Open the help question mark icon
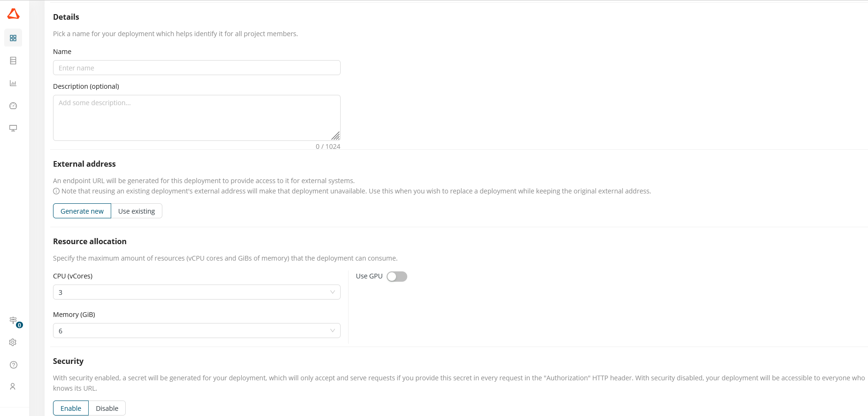The image size is (868, 416). [x=13, y=365]
